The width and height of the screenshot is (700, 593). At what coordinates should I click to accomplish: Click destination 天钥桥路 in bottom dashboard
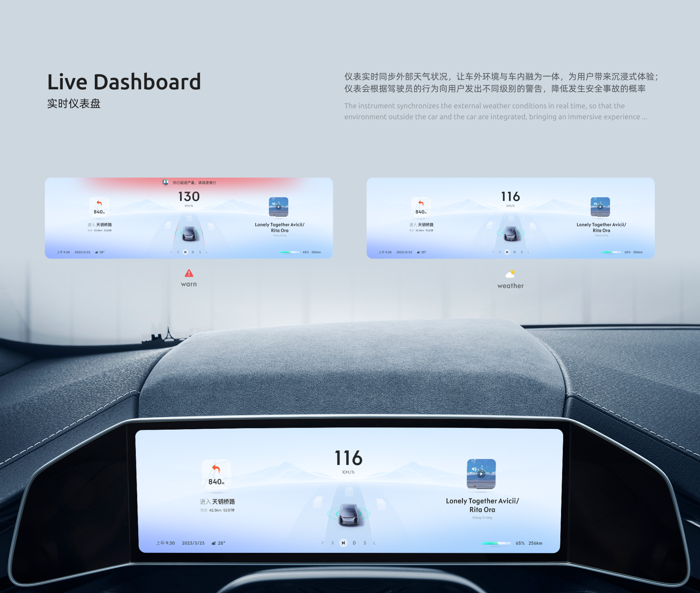pos(223,502)
